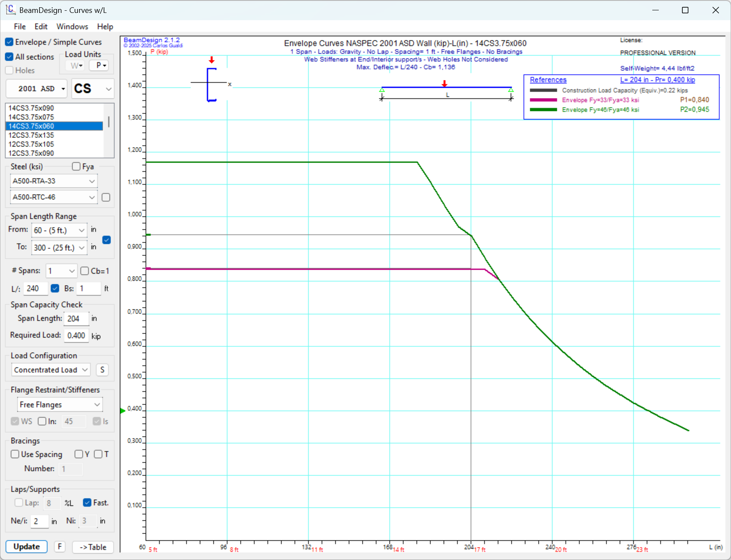The width and height of the screenshot is (731, 560).
Task: Click the green required-load marker on the Y axis
Action: [123, 411]
